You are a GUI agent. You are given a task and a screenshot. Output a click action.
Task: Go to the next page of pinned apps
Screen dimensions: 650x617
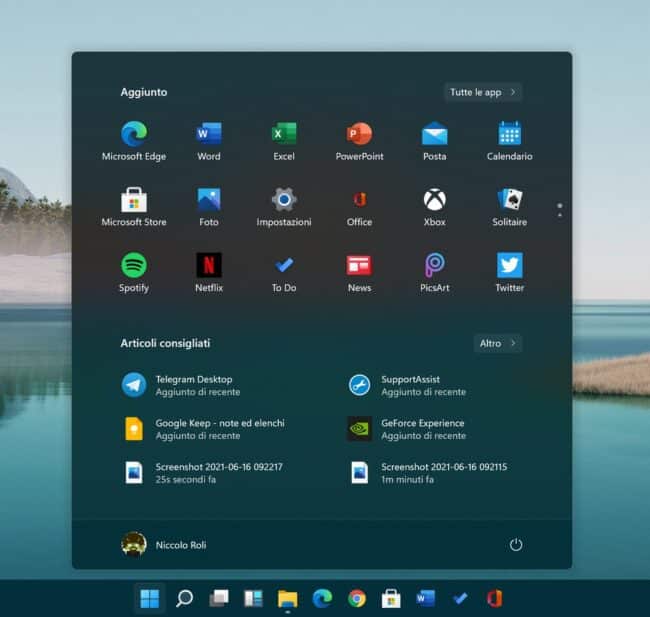[x=560, y=215]
